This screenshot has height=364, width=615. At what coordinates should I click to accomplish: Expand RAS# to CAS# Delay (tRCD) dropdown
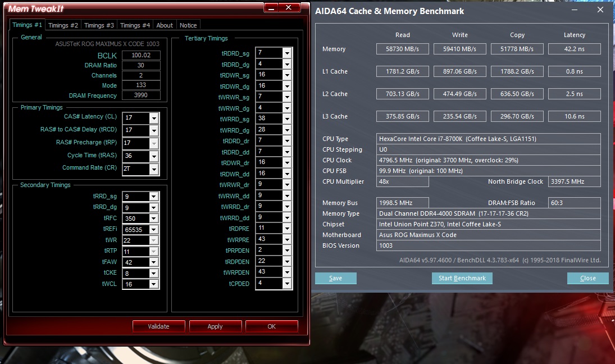coord(154,130)
